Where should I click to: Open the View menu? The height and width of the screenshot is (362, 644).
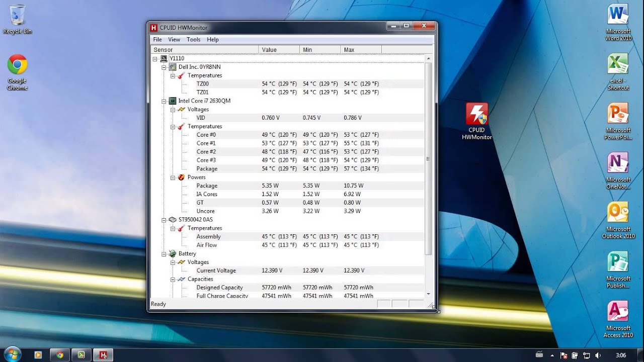pos(174,39)
